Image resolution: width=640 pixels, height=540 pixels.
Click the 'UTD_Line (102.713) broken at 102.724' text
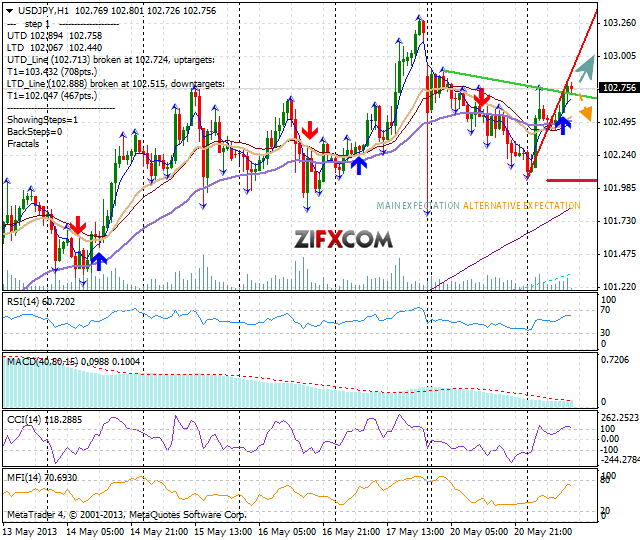point(88,60)
